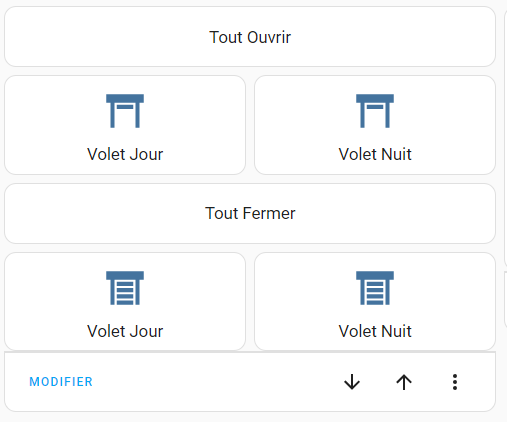Close Volet Jour under Tout Fermer
The width and height of the screenshot is (507, 422).
pyautogui.click(x=125, y=301)
